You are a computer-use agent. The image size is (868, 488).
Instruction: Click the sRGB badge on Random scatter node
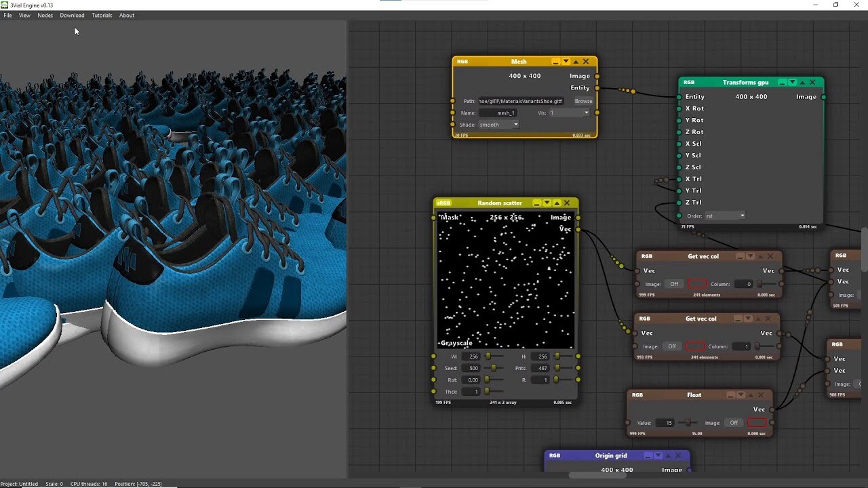[443, 203]
